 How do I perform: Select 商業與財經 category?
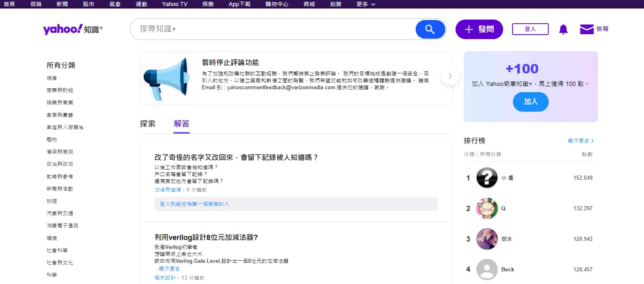click(60, 90)
